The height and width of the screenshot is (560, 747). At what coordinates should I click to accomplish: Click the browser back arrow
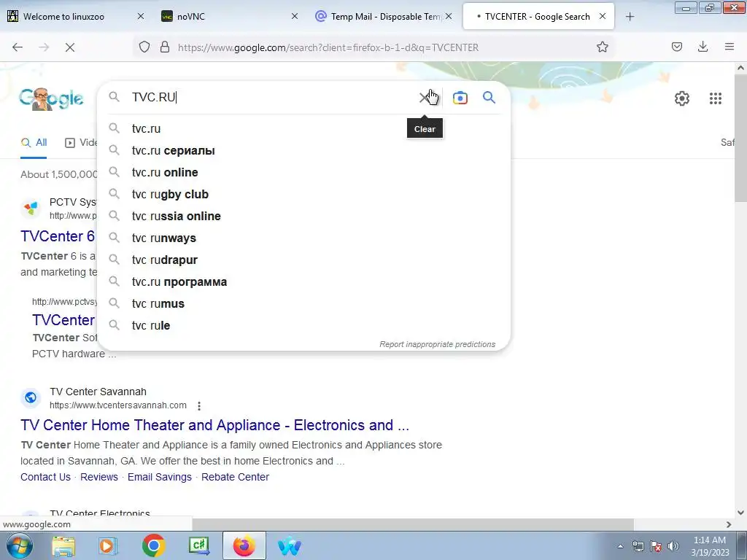[18, 47]
